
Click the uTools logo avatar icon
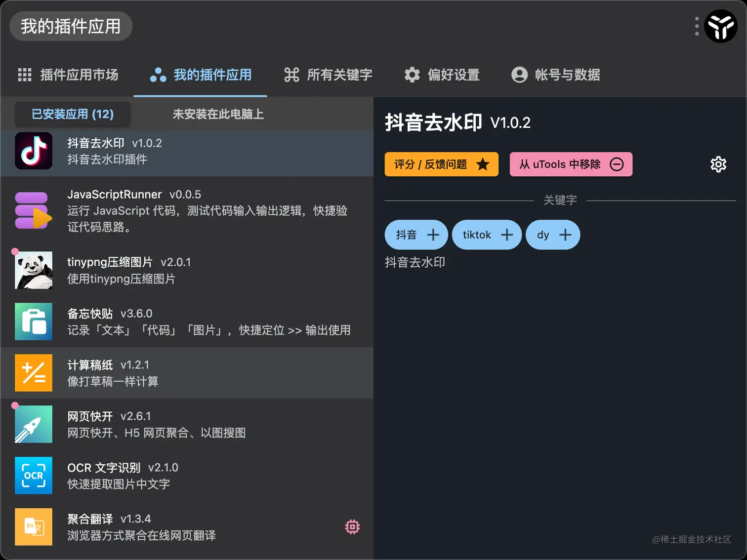[721, 26]
